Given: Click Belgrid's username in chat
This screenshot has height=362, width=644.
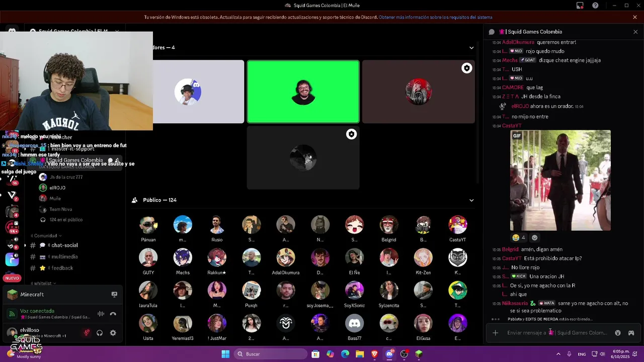Looking at the screenshot, I should click(x=510, y=249).
